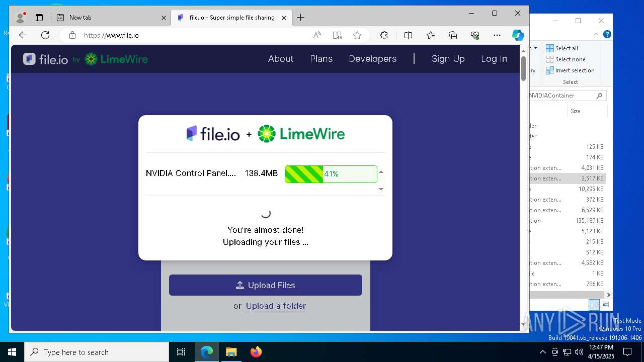
Task: Open Collections icon in toolbar
Action: 453,35
